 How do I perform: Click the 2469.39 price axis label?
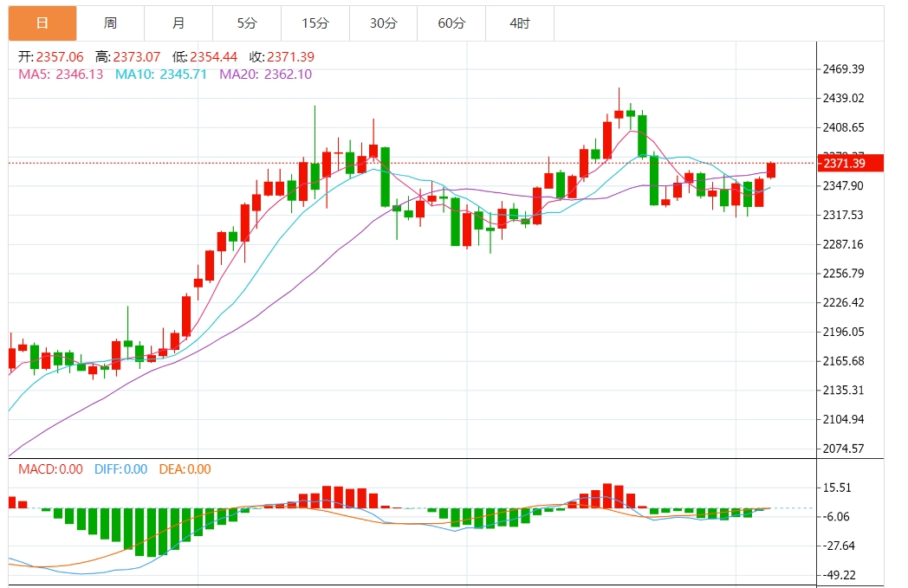(x=844, y=69)
